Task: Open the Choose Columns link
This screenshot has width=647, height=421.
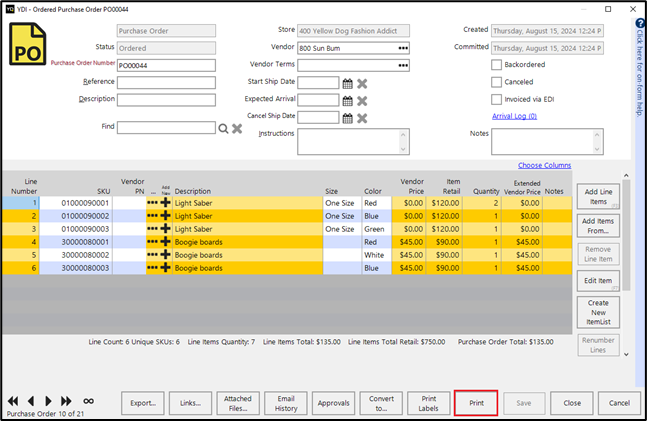Action: click(544, 165)
